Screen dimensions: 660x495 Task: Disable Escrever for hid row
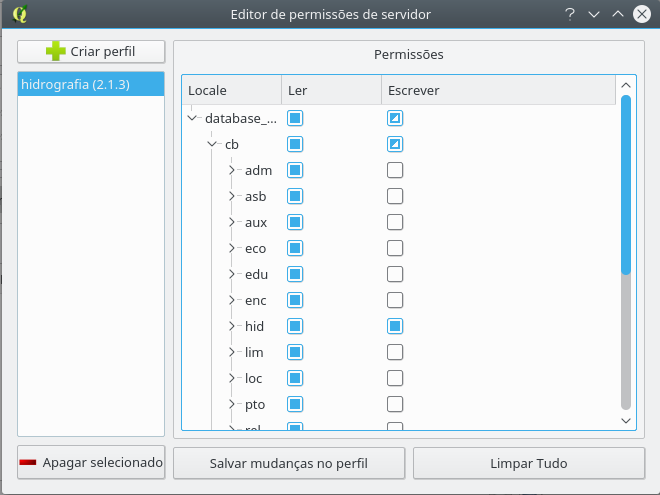[395, 326]
